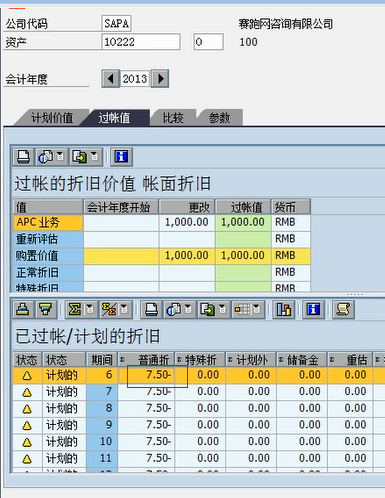Open the dropdown arrow beside the subtotals icon
Viewport: 385px width, 498px height.
(x=124, y=309)
